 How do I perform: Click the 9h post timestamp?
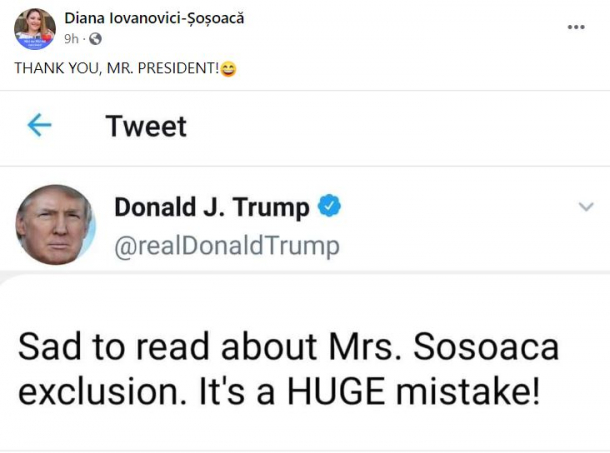71,39
